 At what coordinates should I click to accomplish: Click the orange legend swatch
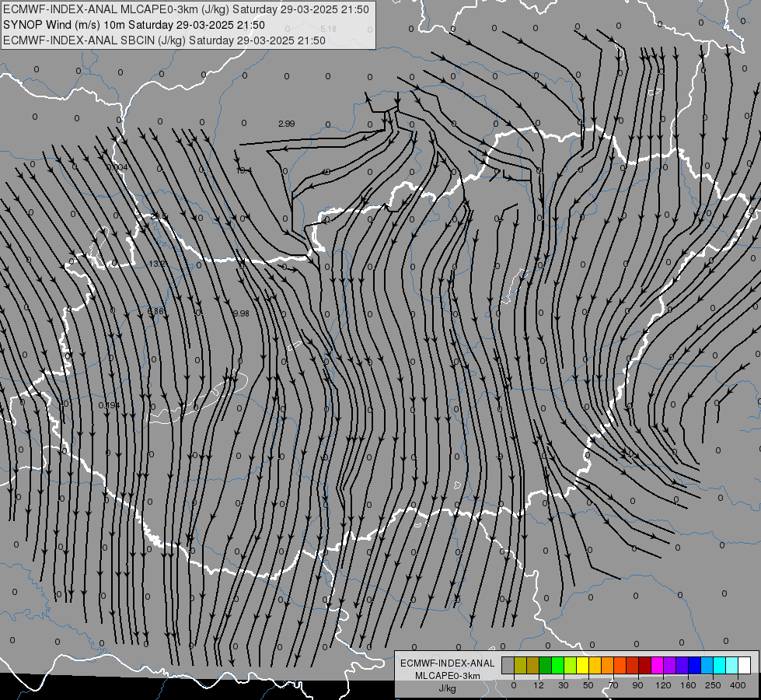click(608, 665)
